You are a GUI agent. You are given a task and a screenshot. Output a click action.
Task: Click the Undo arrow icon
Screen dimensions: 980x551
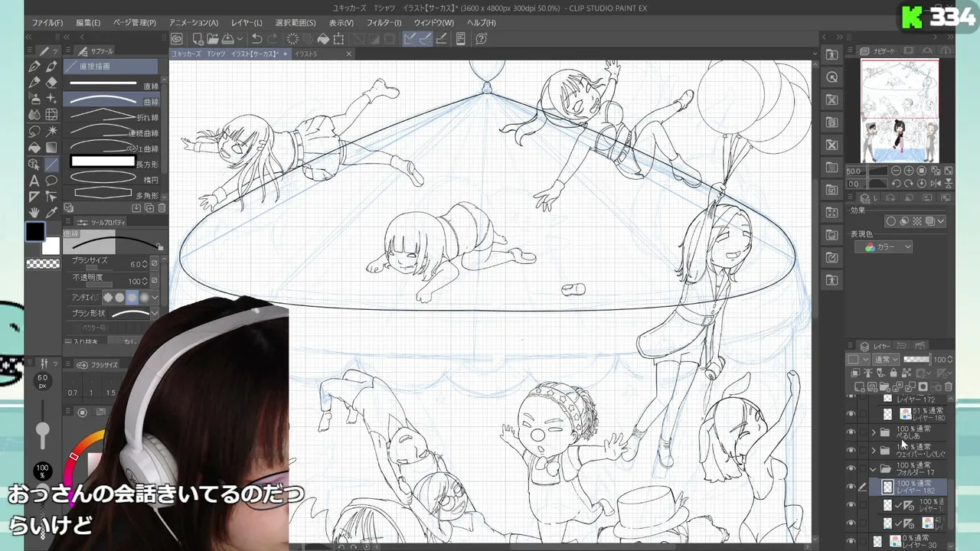[x=257, y=38]
